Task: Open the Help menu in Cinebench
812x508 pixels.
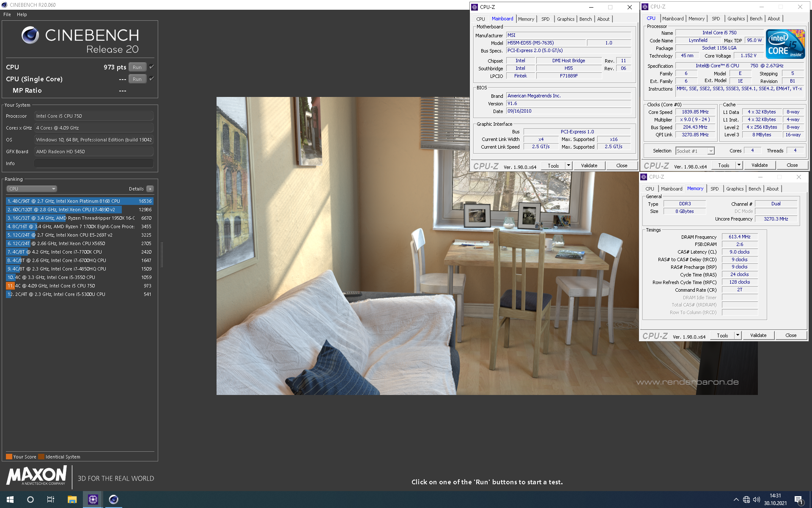Action: pyautogui.click(x=22, y=14)
